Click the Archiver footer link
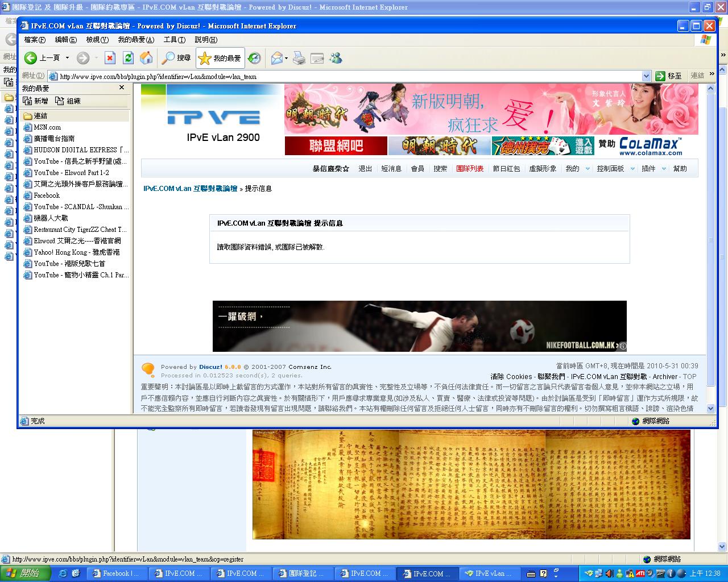The height and width of the screenshot is (582, 728). [x=665, y=376]
